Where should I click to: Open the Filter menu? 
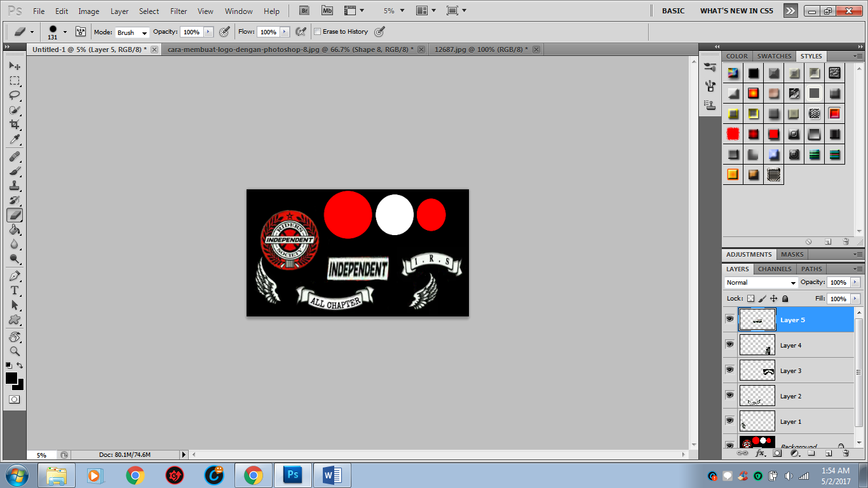[179, 11]
